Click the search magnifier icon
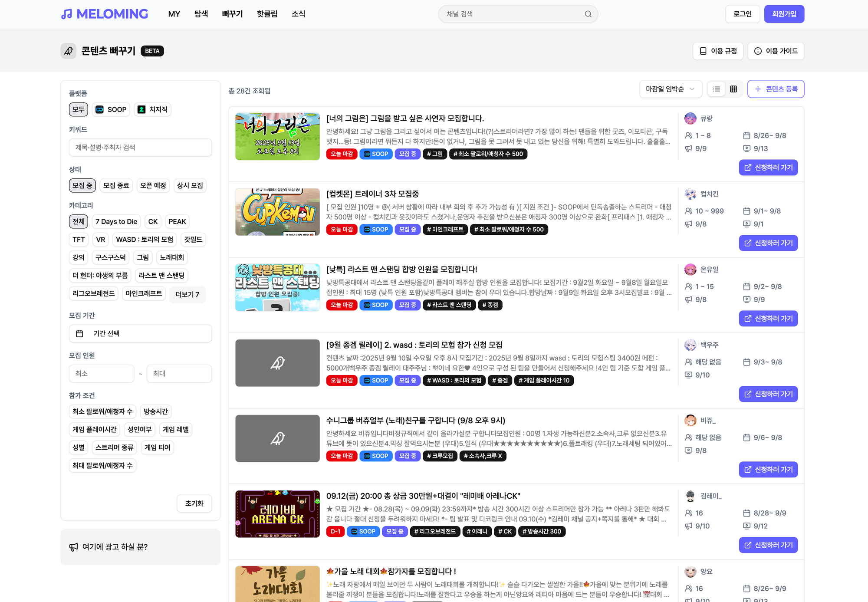 (588, 14)
